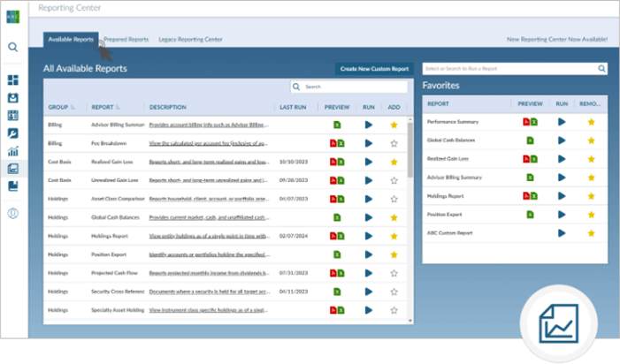620x364 pixels.
Task: Preview Fee Breakdown report as PDF
Action: (333, 143)
